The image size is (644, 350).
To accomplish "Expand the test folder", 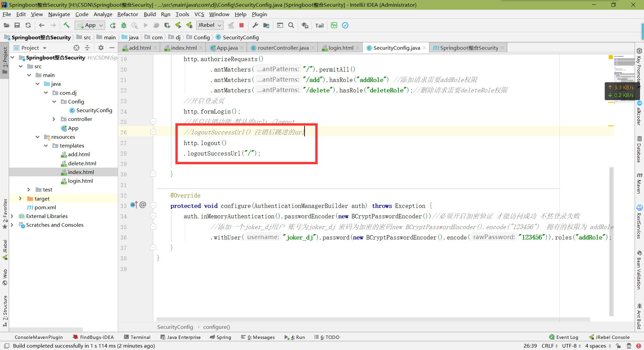I will point(29,189).
